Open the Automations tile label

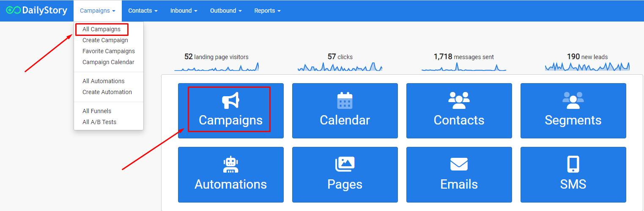(231, 184)
